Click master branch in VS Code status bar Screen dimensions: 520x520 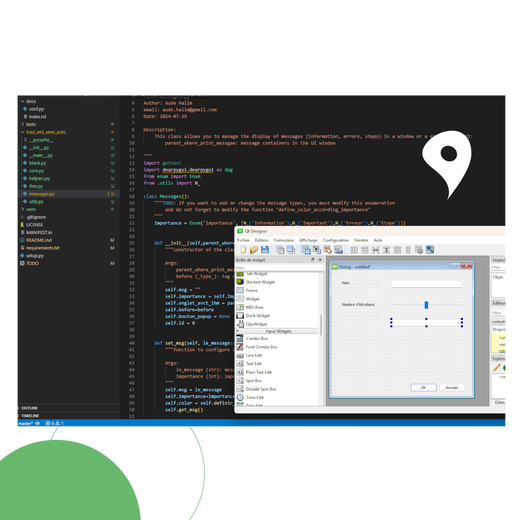(26, 423)
